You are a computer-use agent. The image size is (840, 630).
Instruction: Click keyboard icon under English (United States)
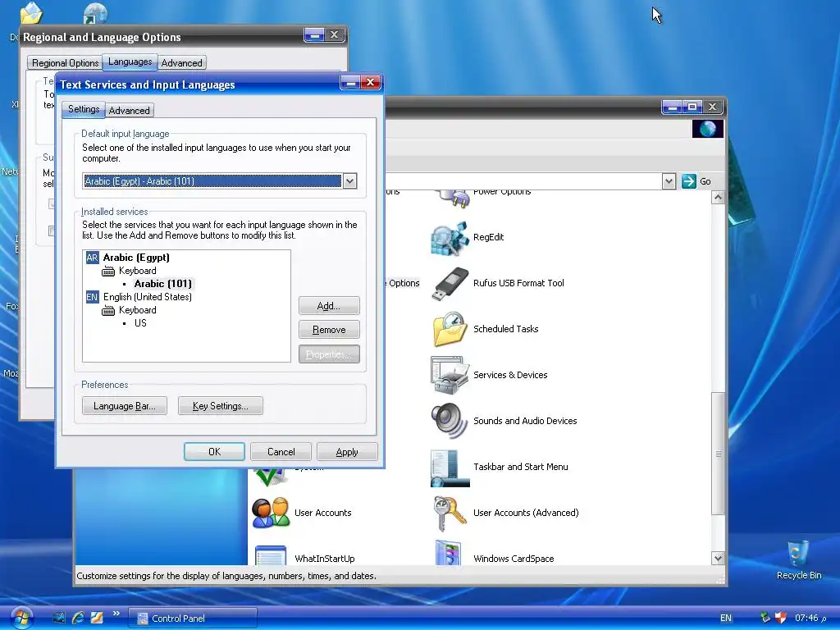pyautogui.click(x=108, y=310)
